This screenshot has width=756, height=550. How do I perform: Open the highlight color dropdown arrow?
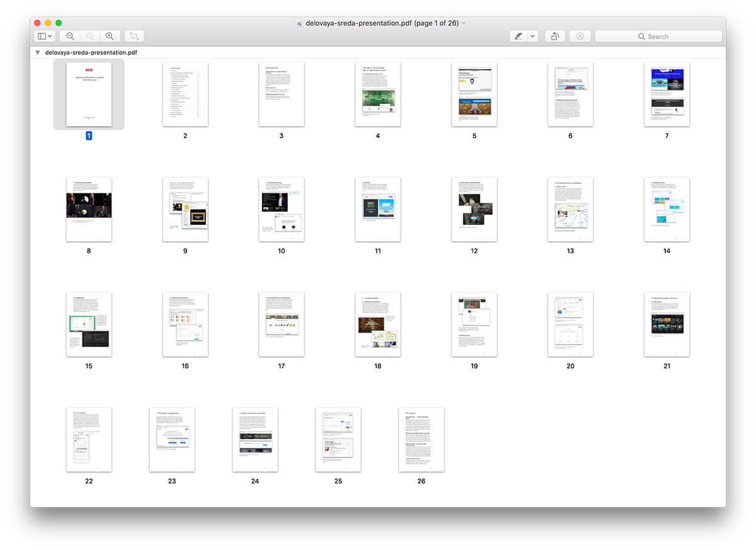tap(532, 37)
